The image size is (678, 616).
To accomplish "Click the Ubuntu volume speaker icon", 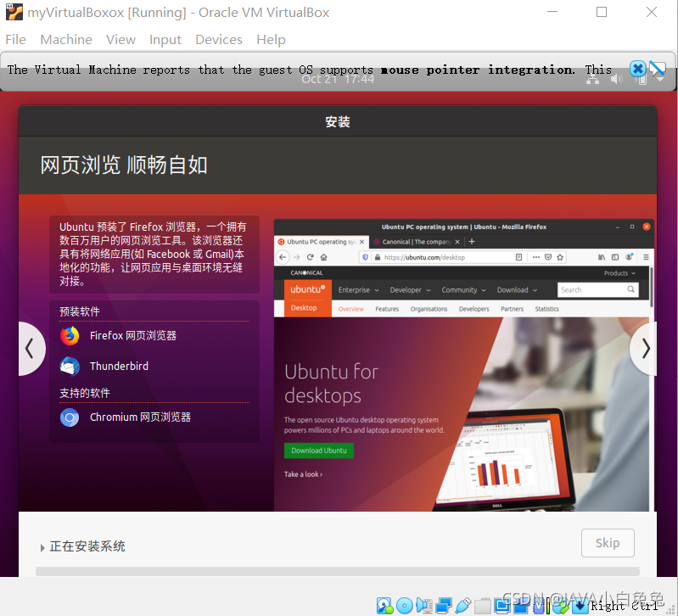I will tap(616, 79).
